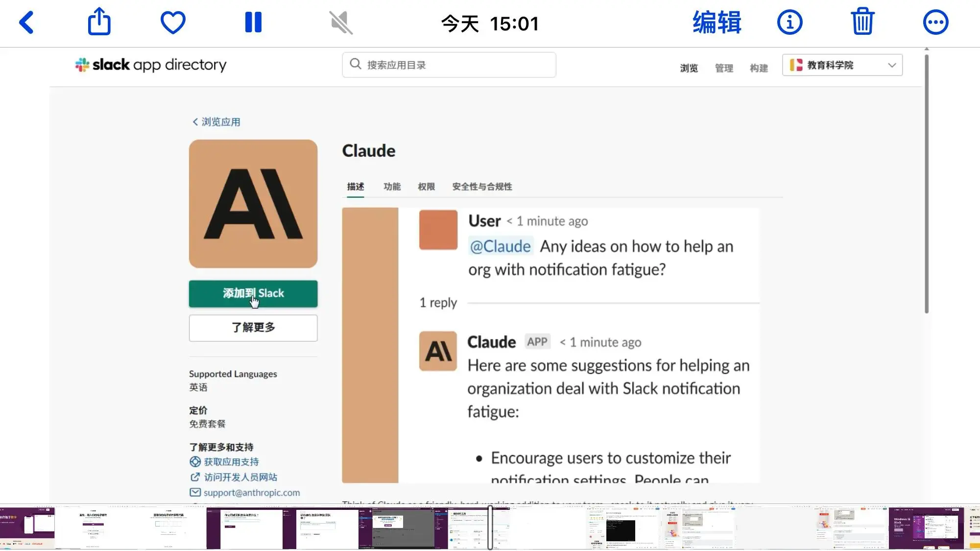
Task: Click the small Claude avatar in reply
Action: (x=438, y=351)
